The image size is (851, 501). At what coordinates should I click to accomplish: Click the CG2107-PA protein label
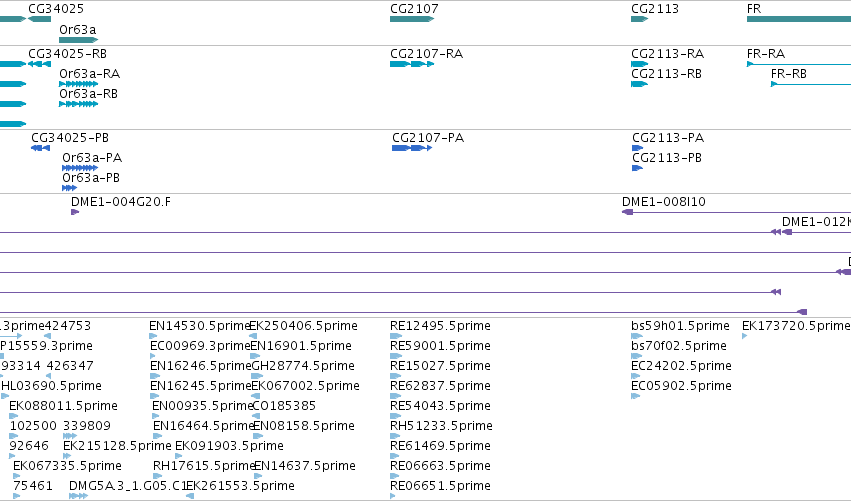click(428, 138)
